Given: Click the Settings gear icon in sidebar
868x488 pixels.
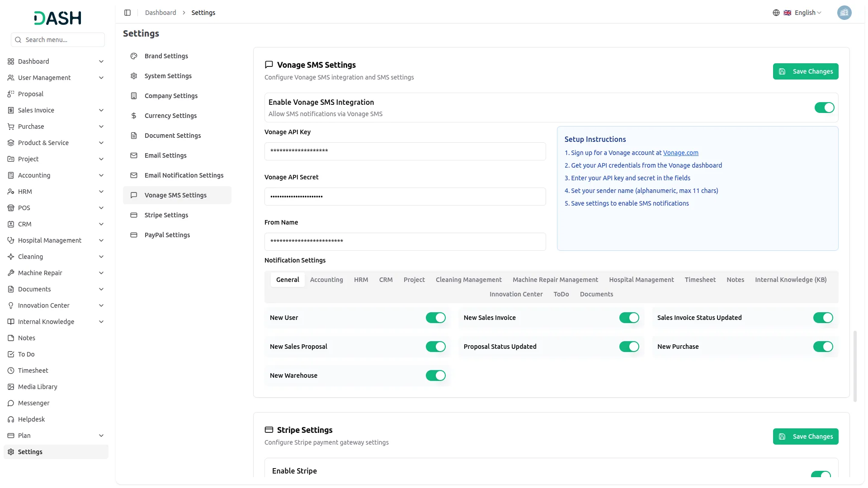Looking at the screenshot, I should 11,452.
